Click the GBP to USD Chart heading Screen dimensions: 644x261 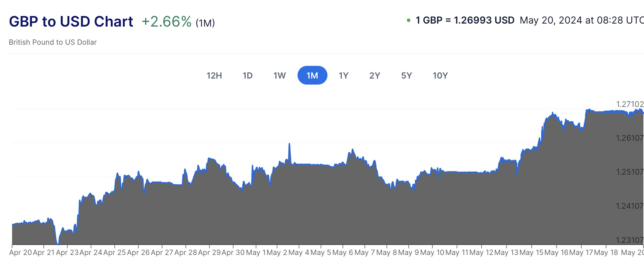[71, 22]
